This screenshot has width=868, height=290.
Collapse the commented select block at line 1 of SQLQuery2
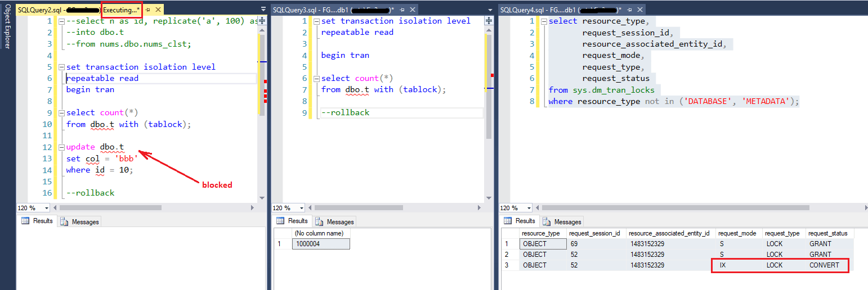(62, 21)
